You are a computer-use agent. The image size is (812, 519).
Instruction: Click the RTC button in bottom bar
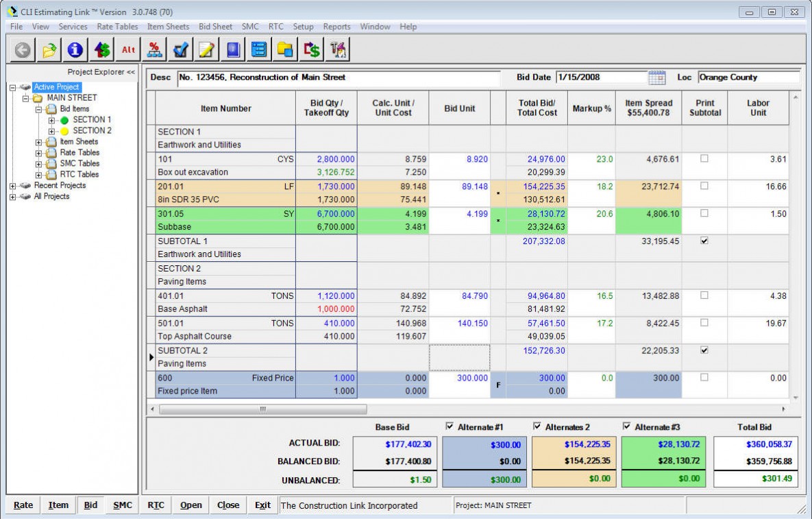pyautogui.click(x=156, y=505)
